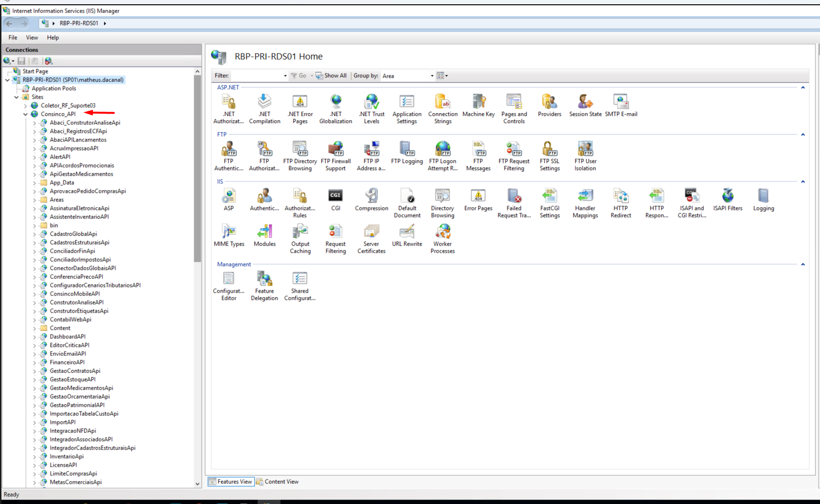Image resolution: width=820 pixels, height=504 pixels.
Task: Open Connection Strings feature
Action: [443, 109]
